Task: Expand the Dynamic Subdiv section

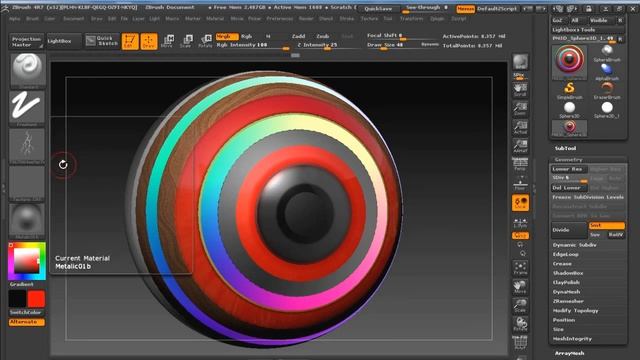Action: (x=574, y=245)
